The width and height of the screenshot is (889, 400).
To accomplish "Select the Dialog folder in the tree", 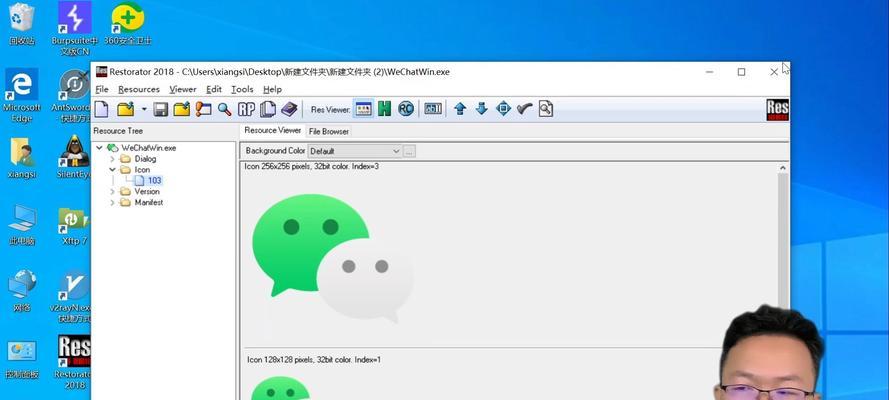I will (x=145, y=159).
